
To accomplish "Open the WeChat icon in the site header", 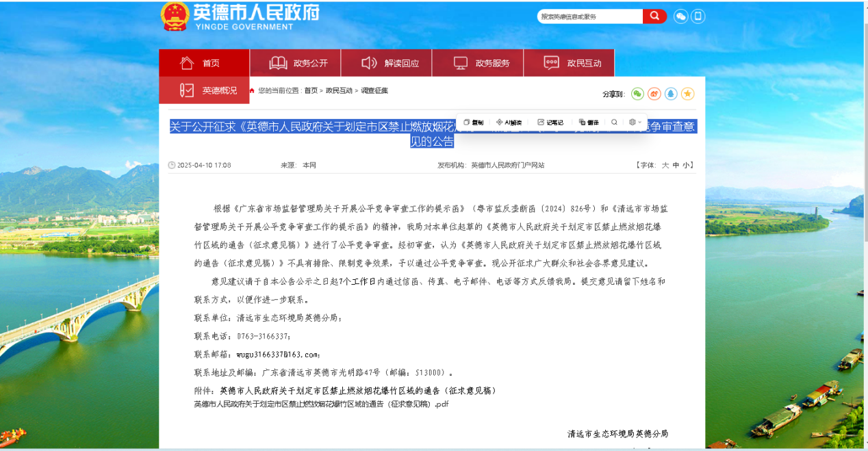I will pos(680,16).
